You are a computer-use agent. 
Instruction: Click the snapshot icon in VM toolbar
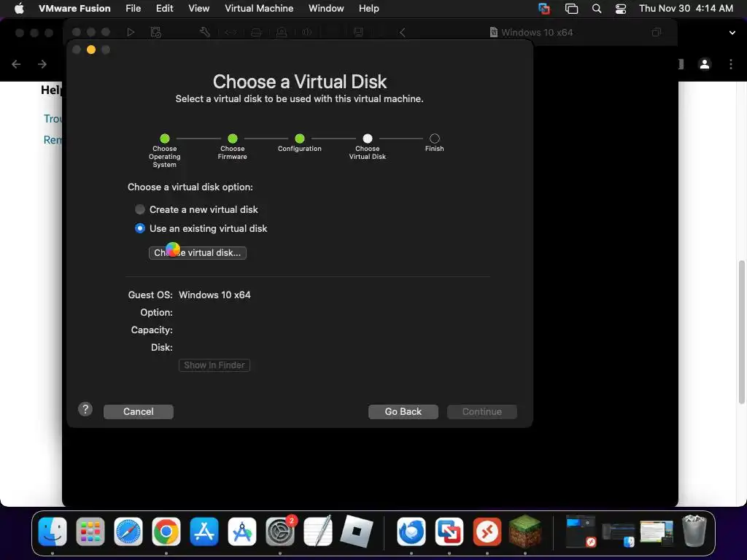(156, 32)
